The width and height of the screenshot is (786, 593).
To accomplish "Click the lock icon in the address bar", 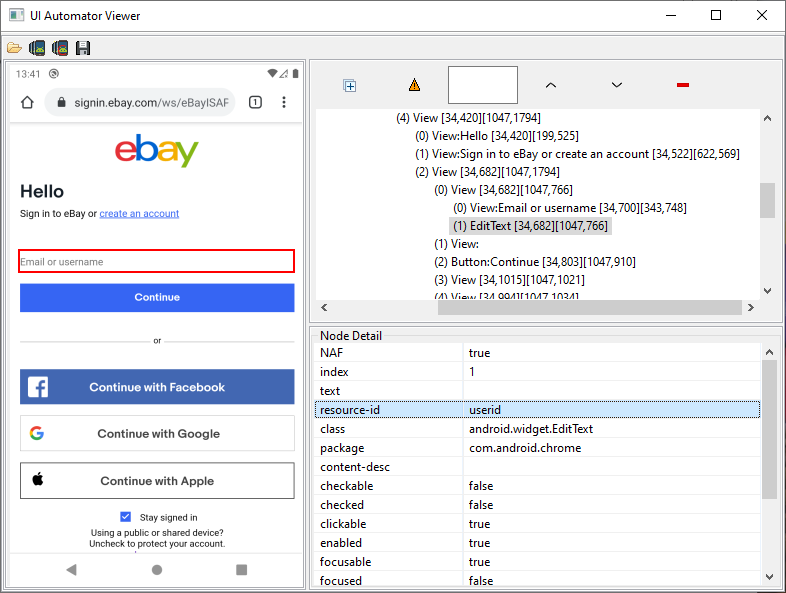I will [x=61, y=103].
